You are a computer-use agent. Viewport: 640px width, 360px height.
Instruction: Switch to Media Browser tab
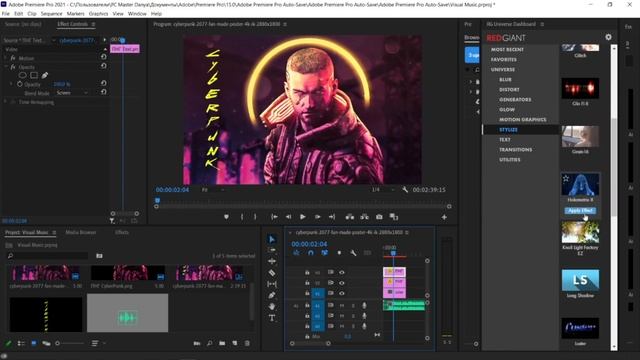pyautogui.click(x=81, y=232)
